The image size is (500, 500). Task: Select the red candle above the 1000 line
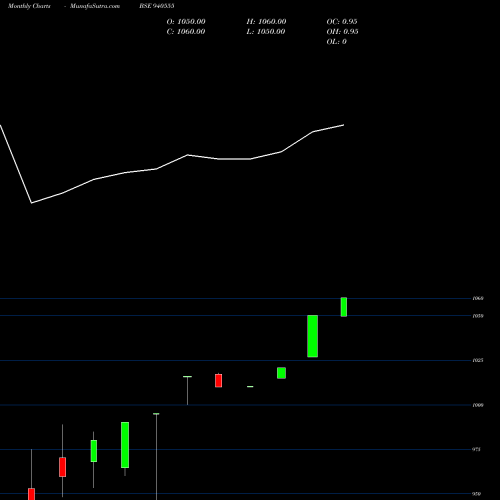(x=218, y=380)
